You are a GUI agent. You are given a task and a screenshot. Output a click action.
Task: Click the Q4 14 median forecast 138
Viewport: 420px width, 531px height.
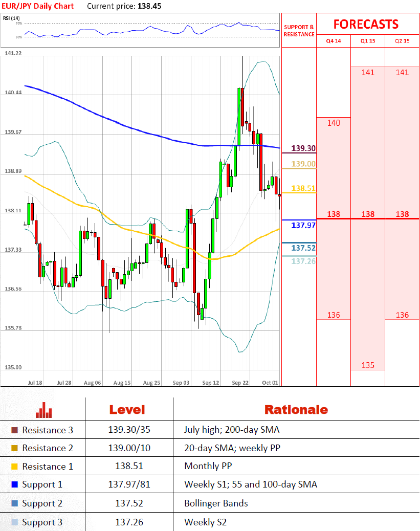click(x=334, y=214)
